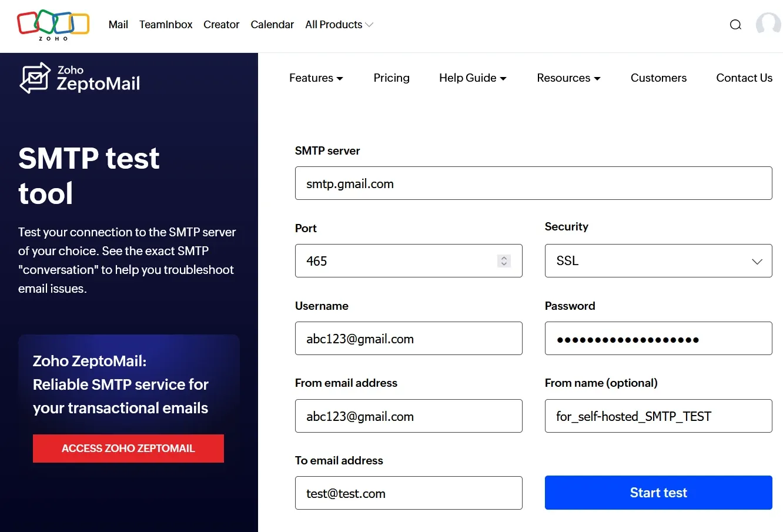Open the user profile avatar

click(x=768, y=25)
